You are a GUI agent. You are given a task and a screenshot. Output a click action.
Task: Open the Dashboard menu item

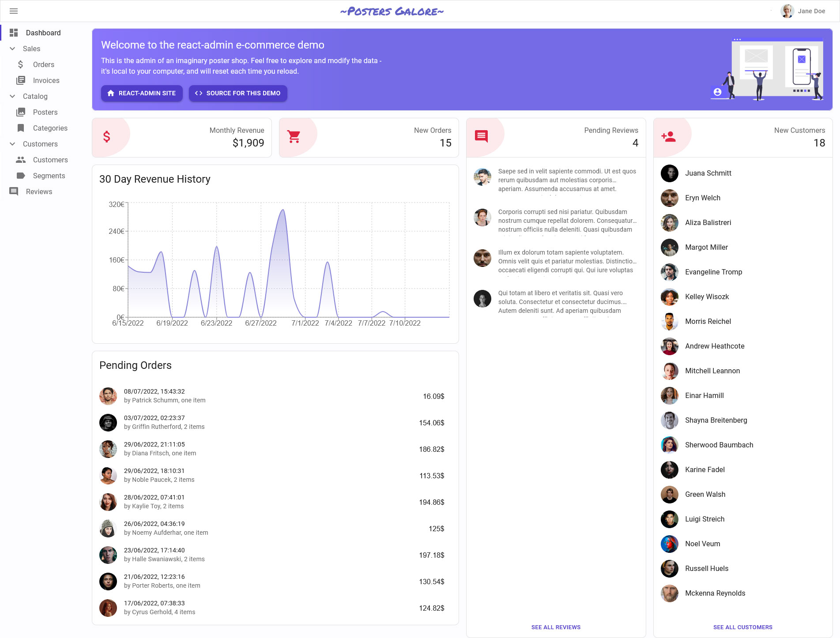click(43, 32)
